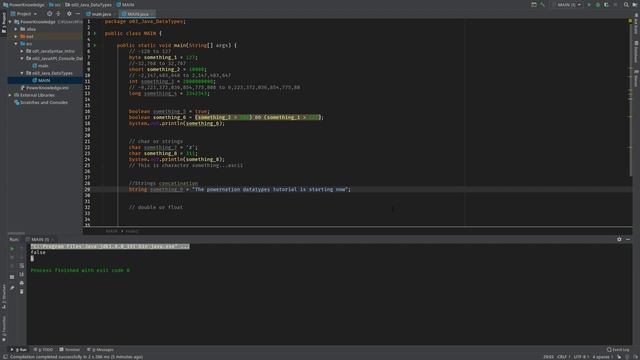Viewport: 640px width, 360px height.
Task: Open the TODO tool window tab
Action: pyautogui.click(x=43, y=350)
